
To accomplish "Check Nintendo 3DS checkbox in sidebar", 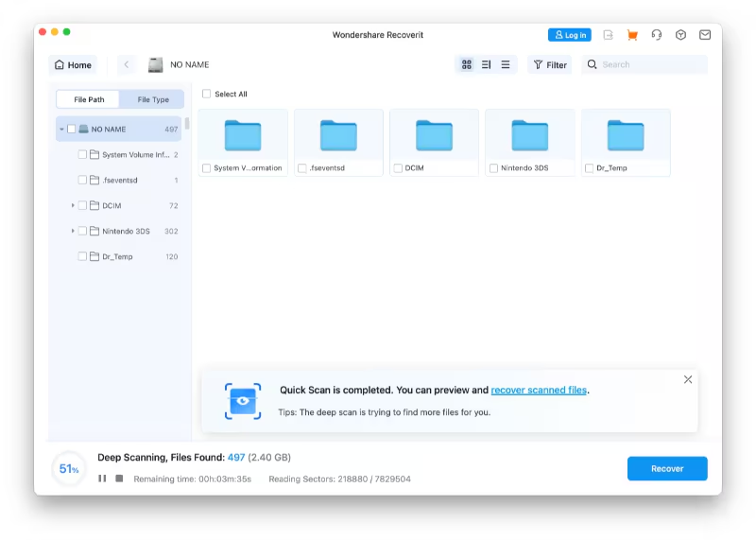I will point(82,231).
